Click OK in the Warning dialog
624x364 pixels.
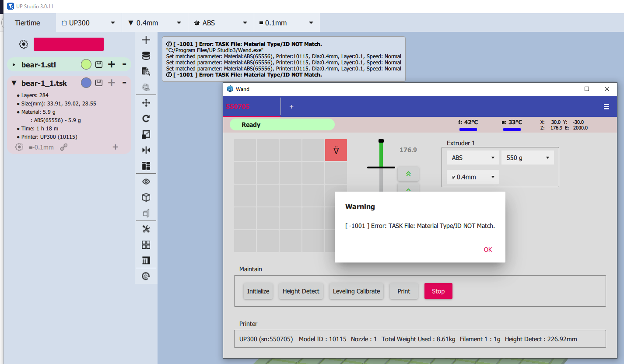(x=488, y=250)
